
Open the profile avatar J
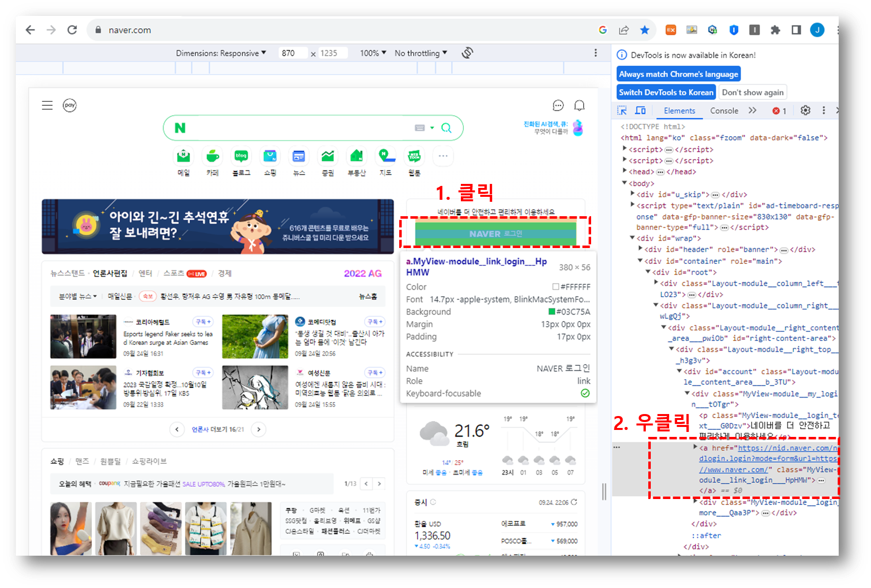point(817,30)
